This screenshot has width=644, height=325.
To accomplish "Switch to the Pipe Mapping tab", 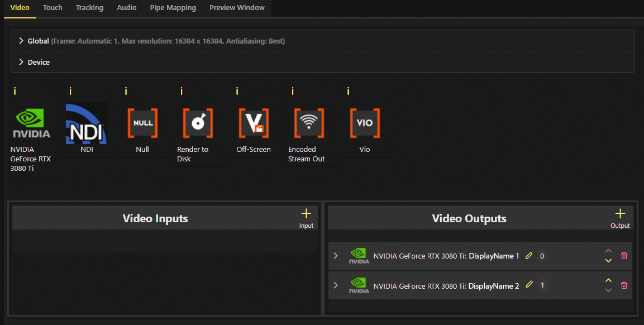I will coord(173,8).
